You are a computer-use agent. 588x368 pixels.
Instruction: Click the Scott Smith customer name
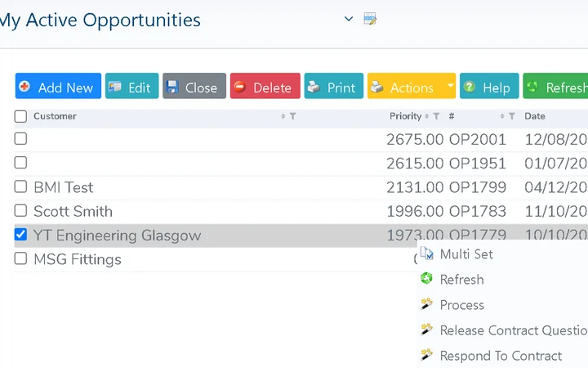(73, 212)
